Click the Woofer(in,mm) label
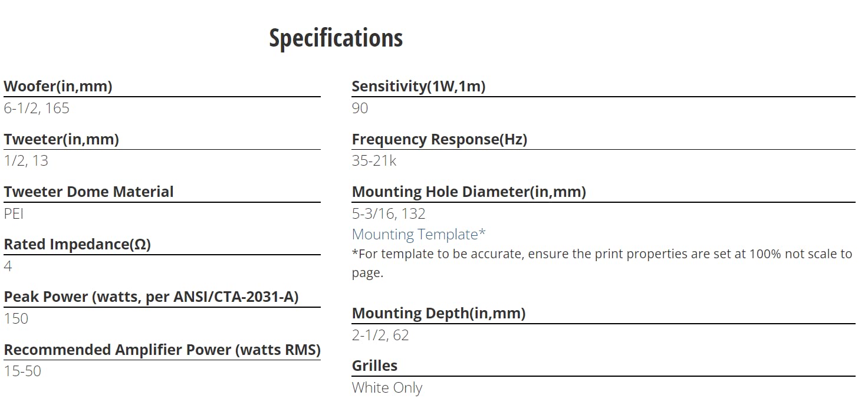 click(x=58, y=86)
